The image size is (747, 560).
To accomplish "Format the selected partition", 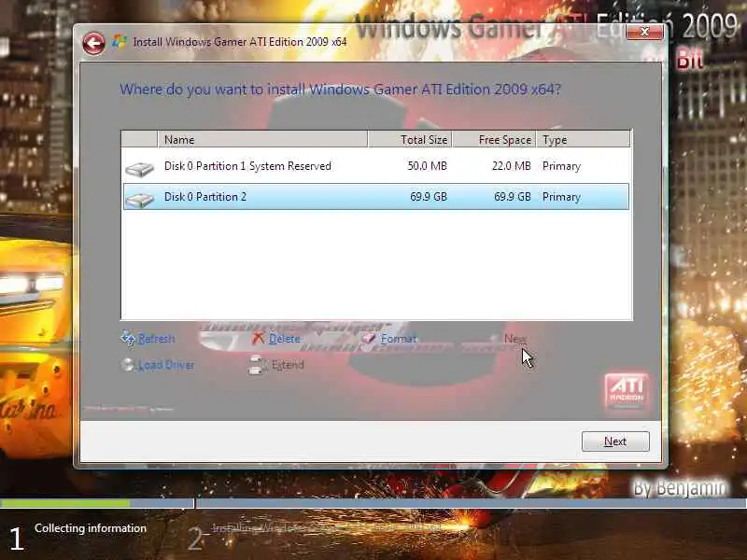I will (399, 339).
